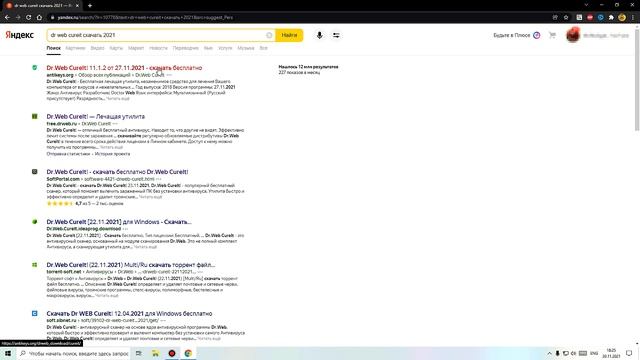640x360 pixels.
Task: Switch to the Видео tab
Action: click(97, 48)
